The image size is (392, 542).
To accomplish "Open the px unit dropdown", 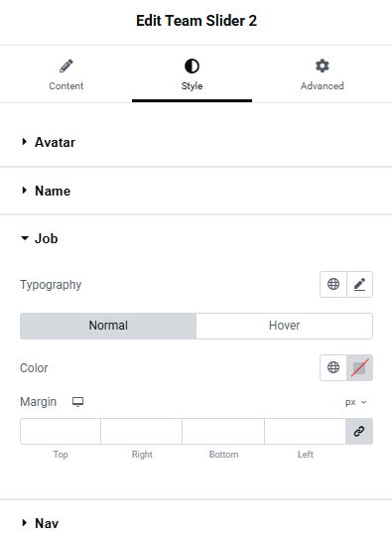I will 355,402.
